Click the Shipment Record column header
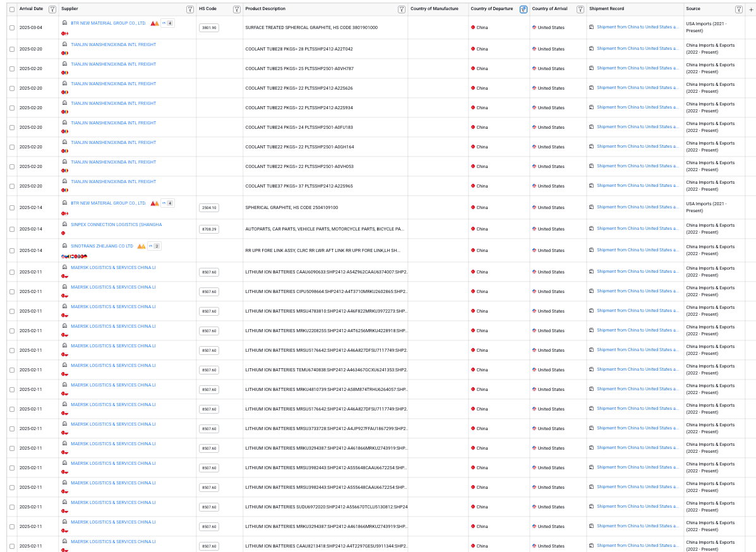The width and height of the screenshot is (756, 552). [x=606, y=9]
